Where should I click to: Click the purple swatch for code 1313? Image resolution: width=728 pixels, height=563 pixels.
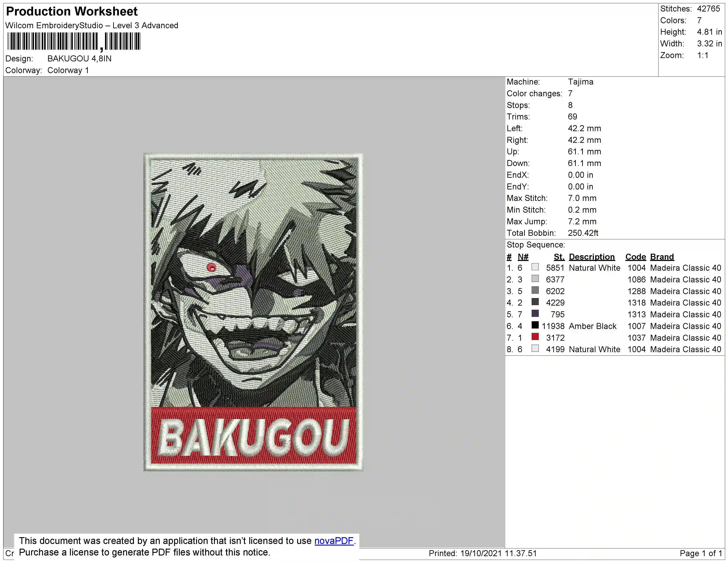point(535,314)
